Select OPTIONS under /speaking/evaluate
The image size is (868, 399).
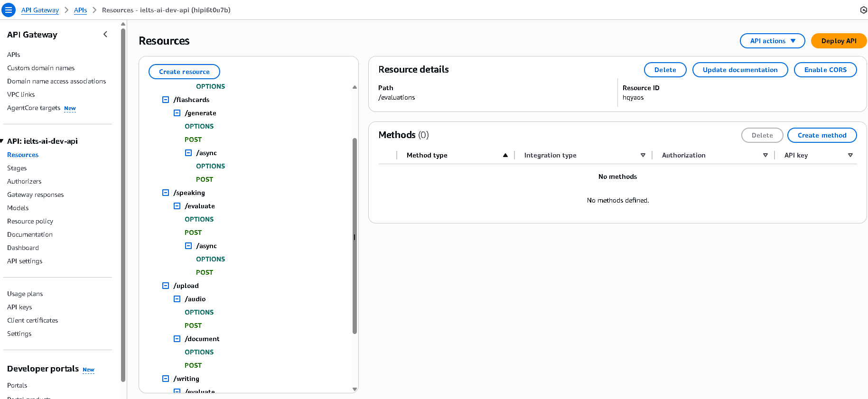click(x=199, y=219)
